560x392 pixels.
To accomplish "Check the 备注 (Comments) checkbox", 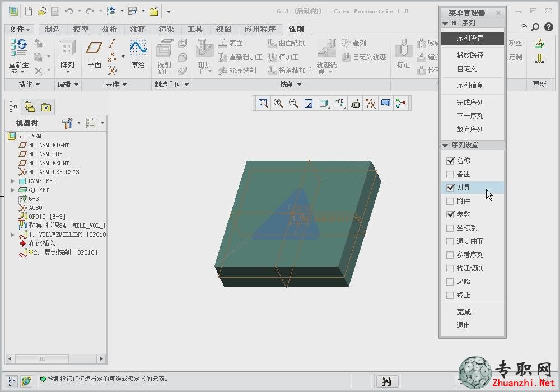I will (x=450, y=174).
